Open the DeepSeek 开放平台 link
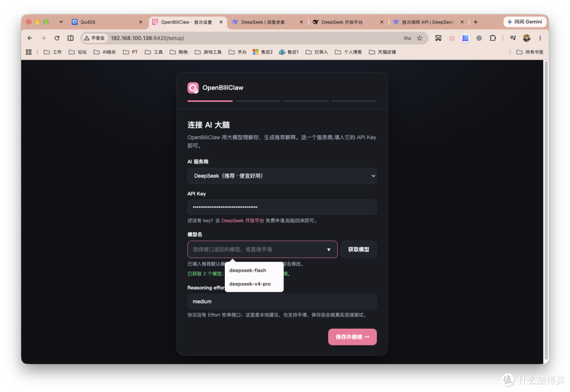 242,221
